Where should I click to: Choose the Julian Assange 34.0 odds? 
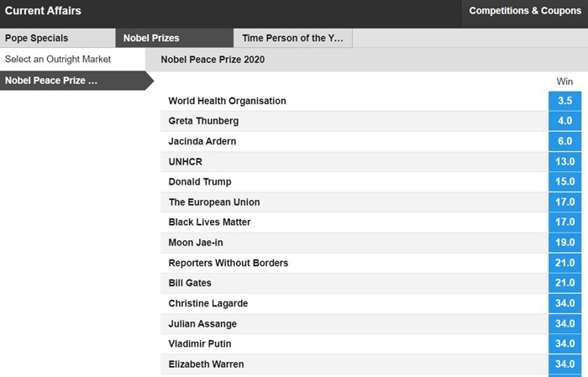pyautogui.click(x=564, y=324)
